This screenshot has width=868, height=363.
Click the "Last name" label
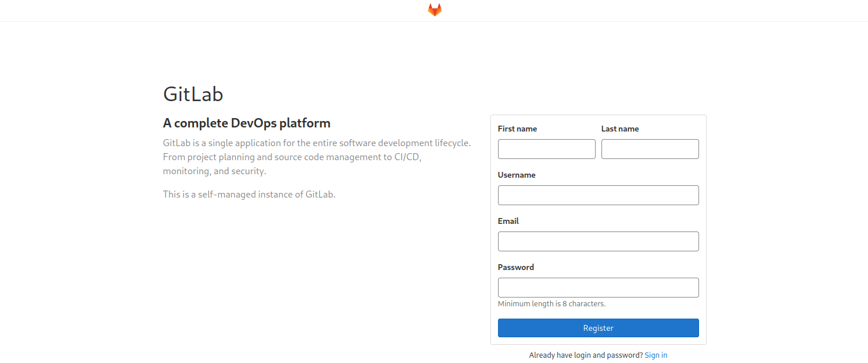[620, 129]
